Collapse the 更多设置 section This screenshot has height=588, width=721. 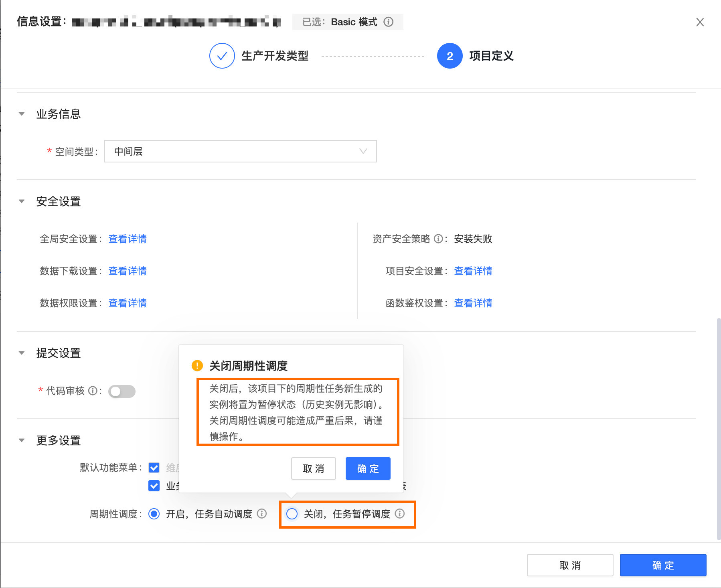pyautogui.click(x=22, y=440)
